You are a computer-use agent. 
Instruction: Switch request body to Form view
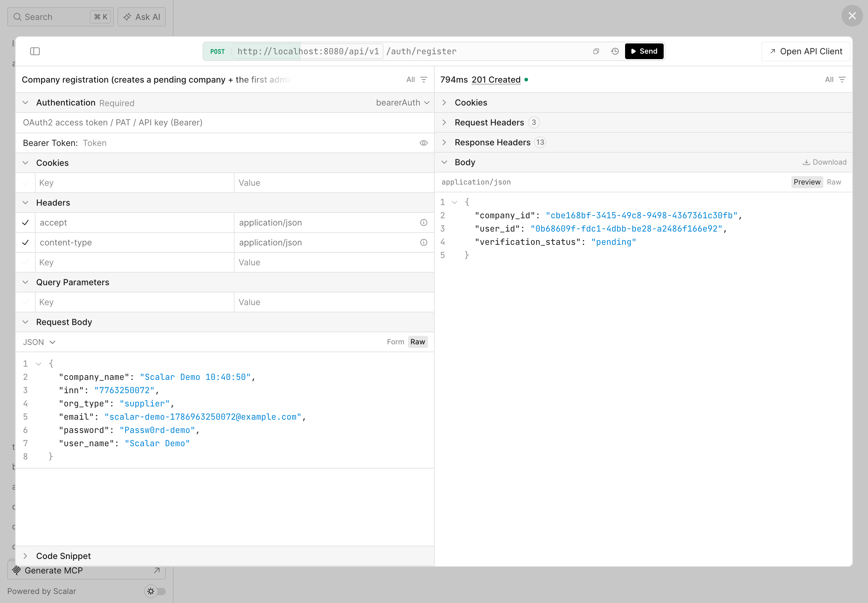pyautogui.click(x=395, y=342)
